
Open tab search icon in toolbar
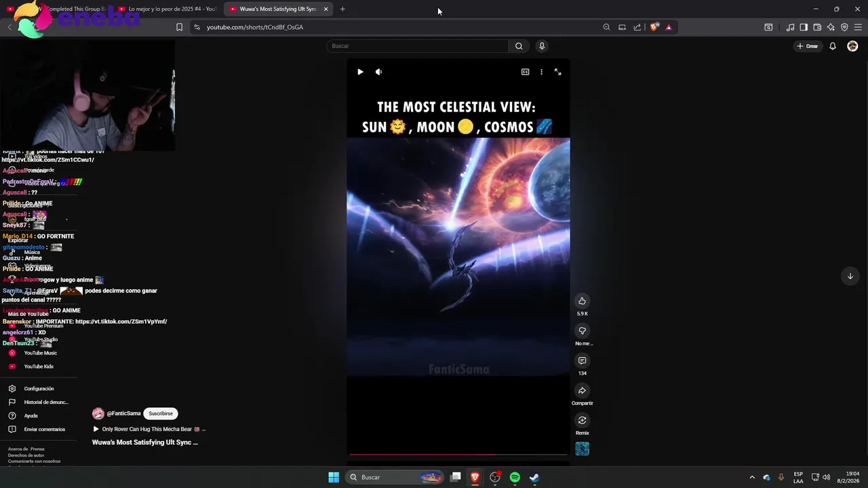(x=768, y=27)
